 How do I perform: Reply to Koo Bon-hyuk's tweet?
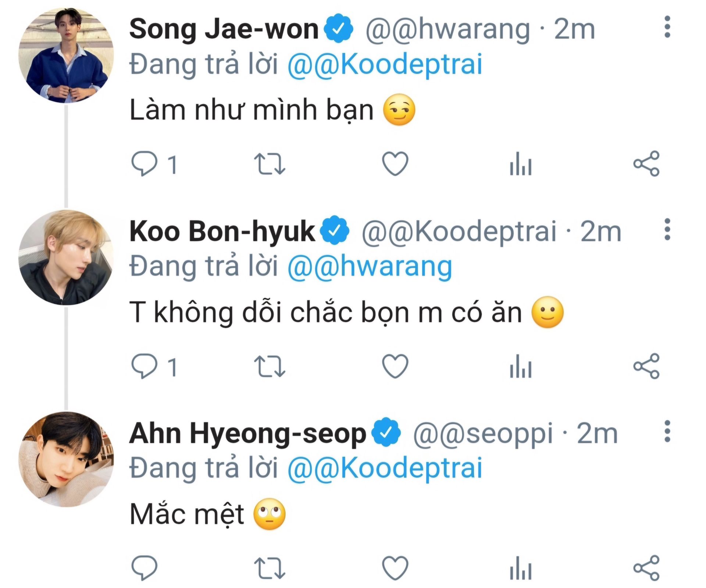[144, 366]
